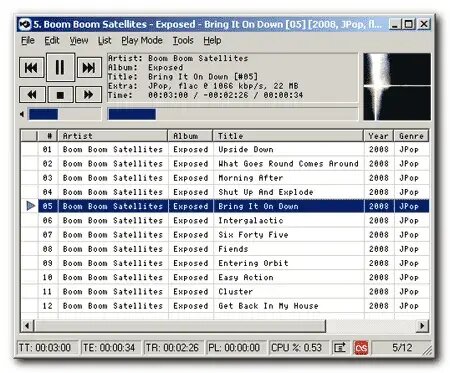The height and width of the screenshot is (373, 450).
Task: Click the Time line in track info panel
Action: tap(205, 95)
